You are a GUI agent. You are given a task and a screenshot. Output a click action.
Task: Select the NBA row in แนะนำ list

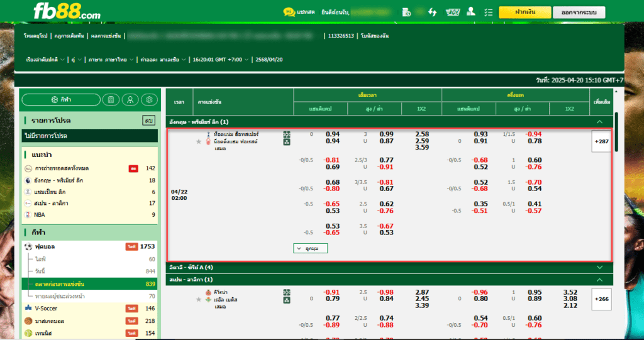89,214
